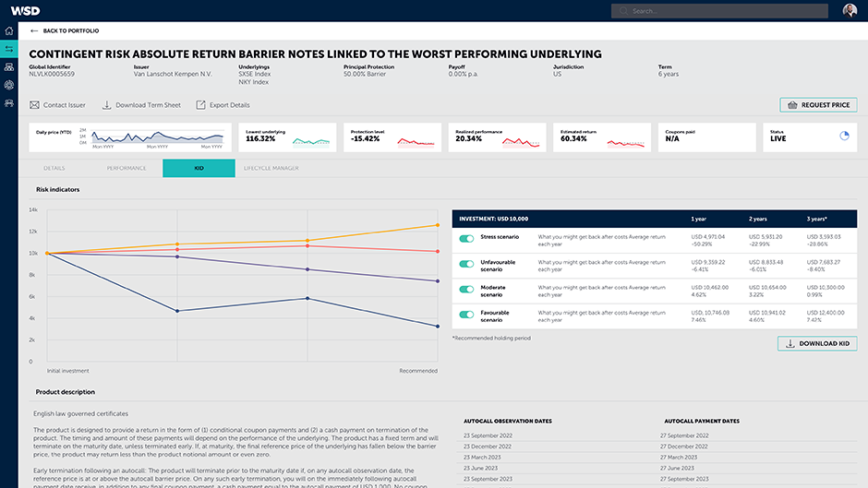
Task: Click the Risk indicators heading
Action: click(57, 190)
